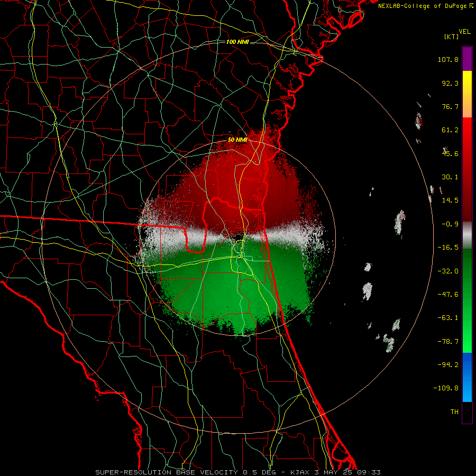Click the -47.6 scale value
This screenshot has width=476, height=476.
(448, 295)
